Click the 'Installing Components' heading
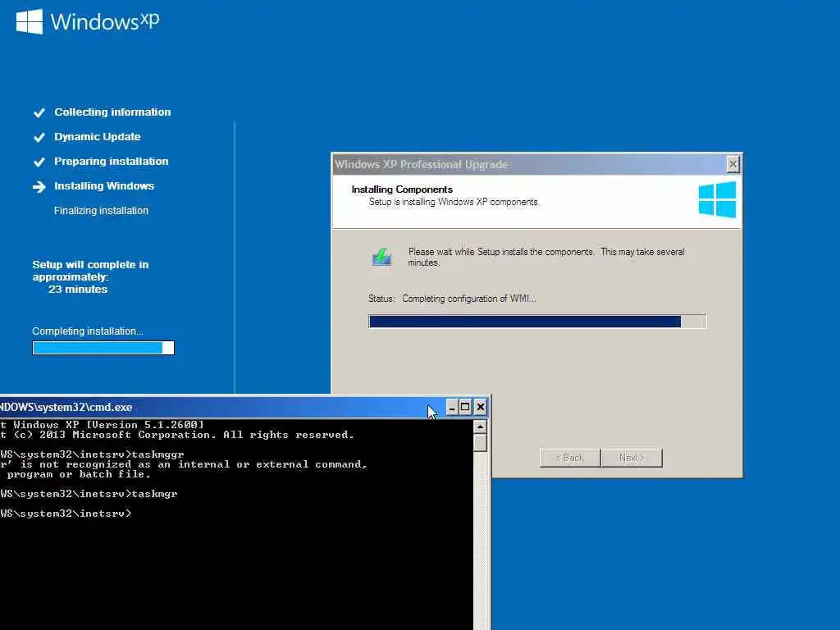Screen dimensions: 840x630 click(x=402, y=189)
